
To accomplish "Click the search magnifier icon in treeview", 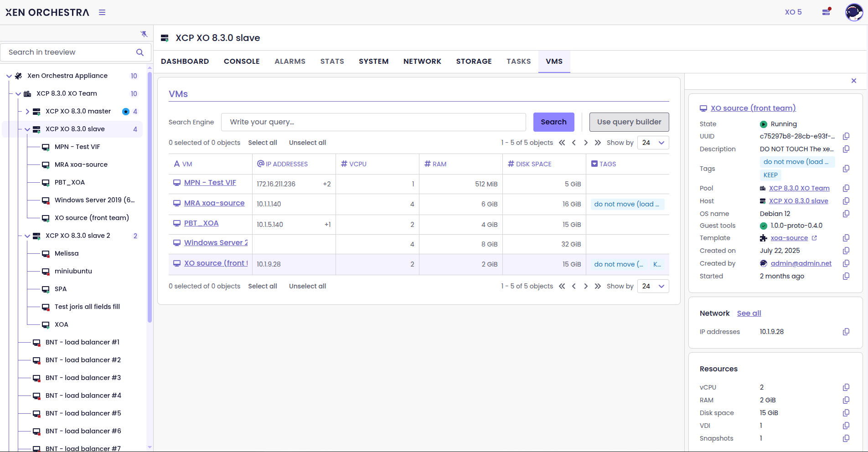I will coord(140,52).
